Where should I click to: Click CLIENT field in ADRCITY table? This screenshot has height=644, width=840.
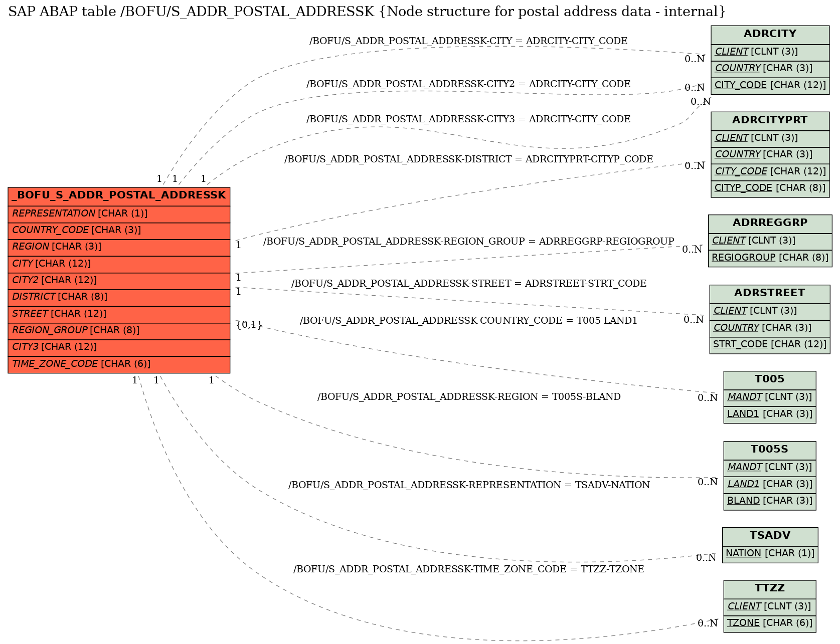[x=770, y=52]
